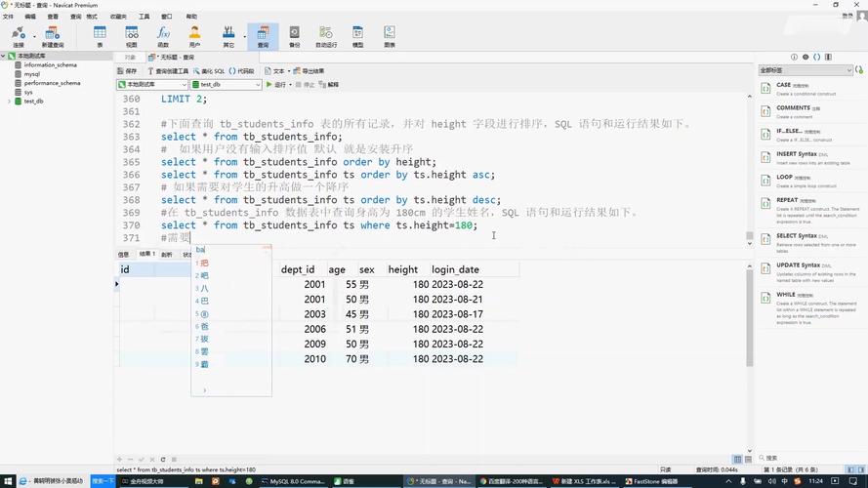Collapse the 本地测试库 connection tree node

(3, 56)
